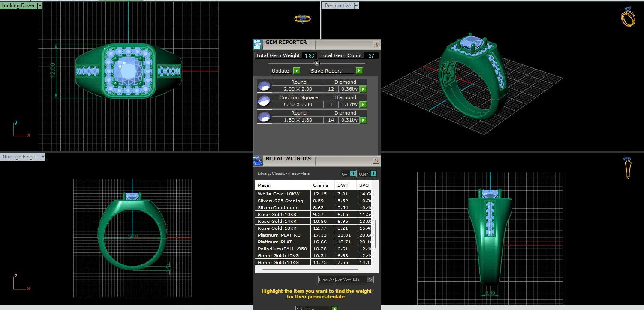Image resolution: width=644 pixels, height=310 pixels.
Task: Click the arrow for 1.80 X 1.80 round diamonds
Action: point(363,120)
